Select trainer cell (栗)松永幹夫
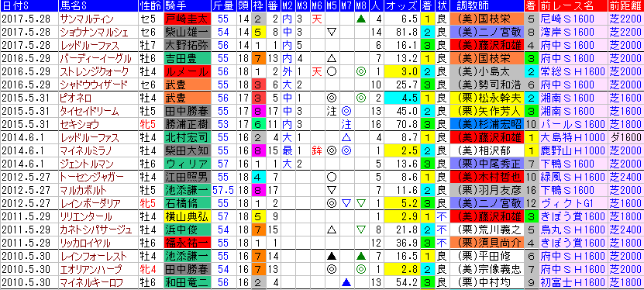The width and height of the screenshot is (644, 290). coord(487,98)
